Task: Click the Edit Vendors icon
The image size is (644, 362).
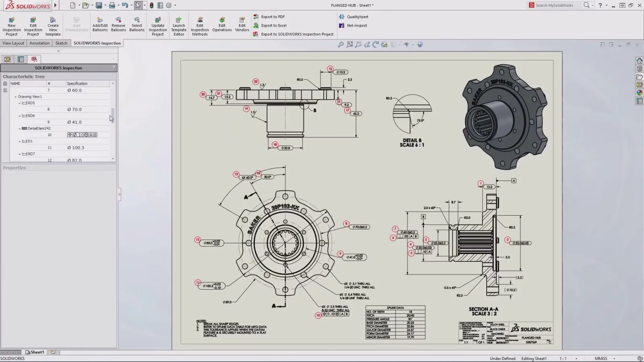Action: (x=242, y=24)
